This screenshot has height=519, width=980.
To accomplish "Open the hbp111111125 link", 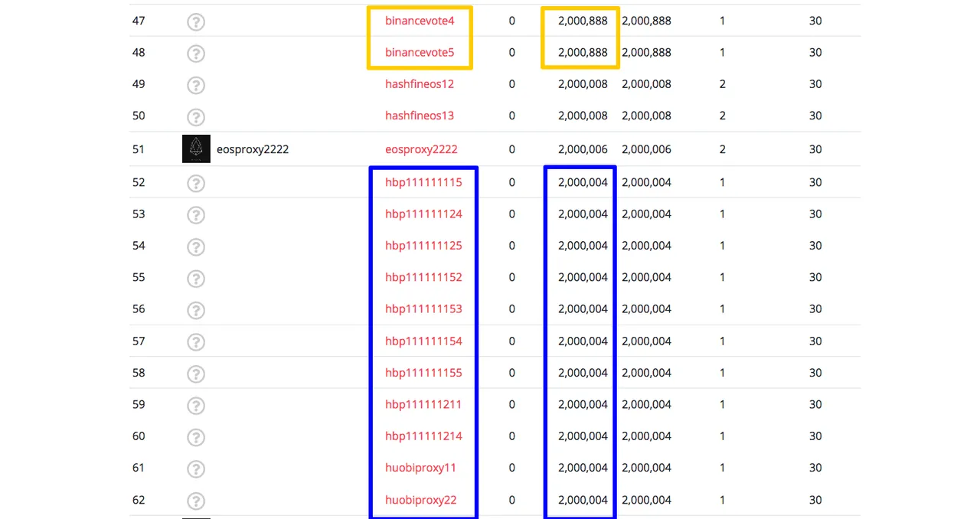I will [423, 246].
